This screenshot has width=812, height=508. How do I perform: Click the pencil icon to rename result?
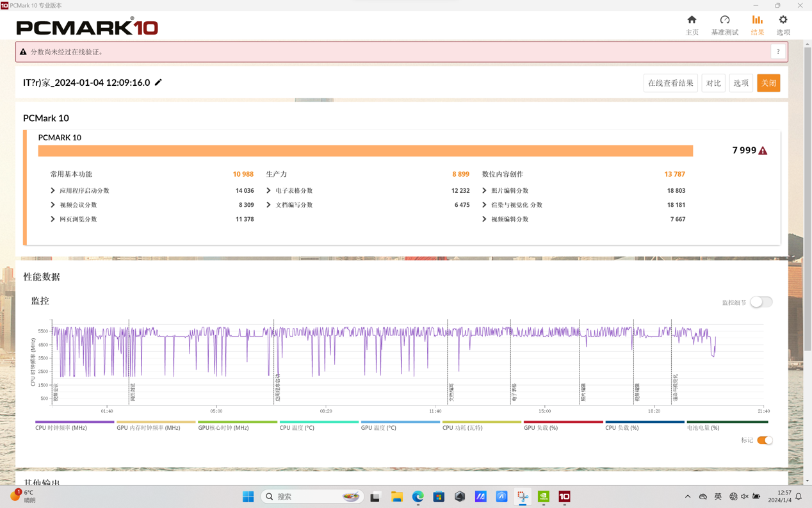click(x=158, y=83)
